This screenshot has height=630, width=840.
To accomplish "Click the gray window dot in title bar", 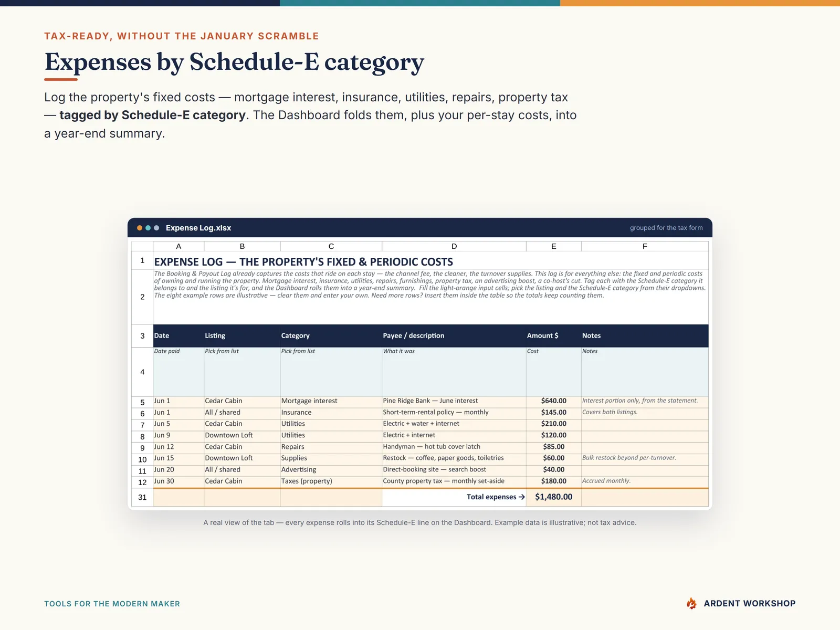I will pos(156,228).
